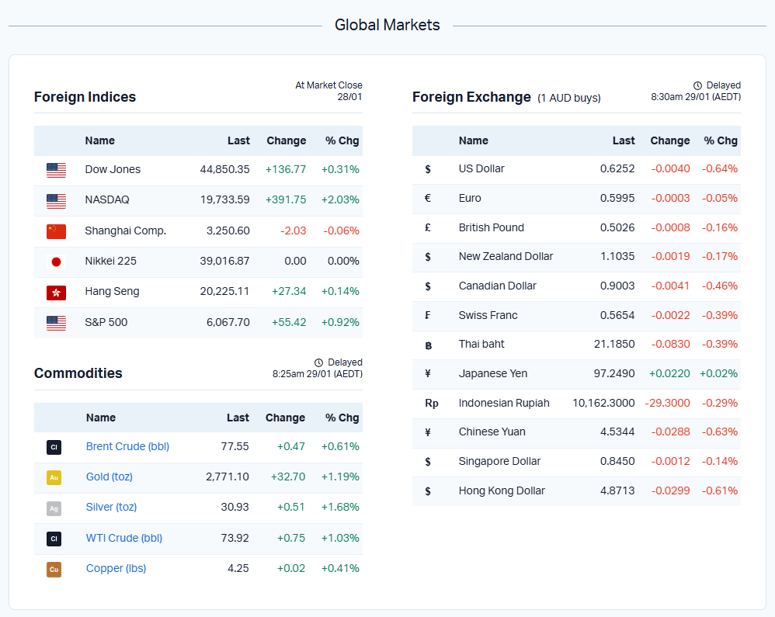This screenshot has height=617, width=775.
Task: Click the US flag icon beside NASDAQ
Action: click(56, 201)
